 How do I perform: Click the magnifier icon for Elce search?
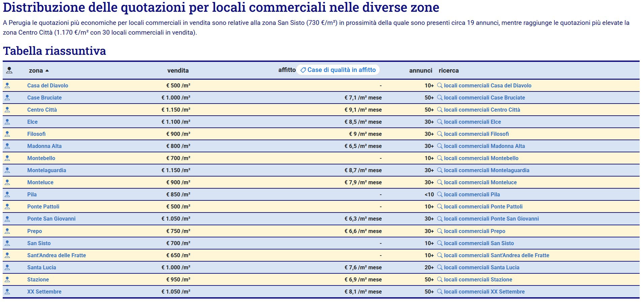pyautogui.click(x=440, y=122)
